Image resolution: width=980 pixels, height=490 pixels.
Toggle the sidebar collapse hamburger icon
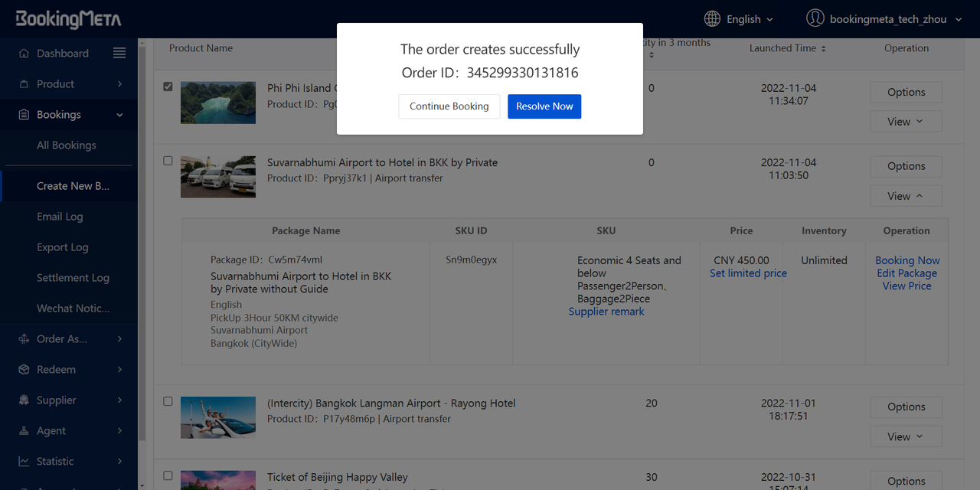tap(119, 53)
